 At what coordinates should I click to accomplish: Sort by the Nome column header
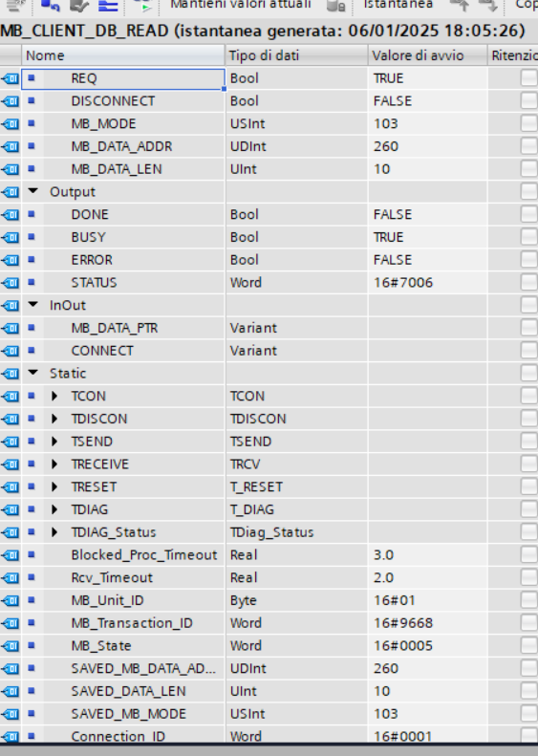click(123, 55)
